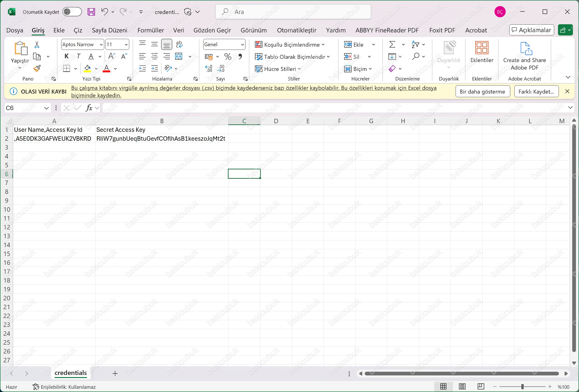
Task: Toggle Bold (K) formatting
Action: 67,56
